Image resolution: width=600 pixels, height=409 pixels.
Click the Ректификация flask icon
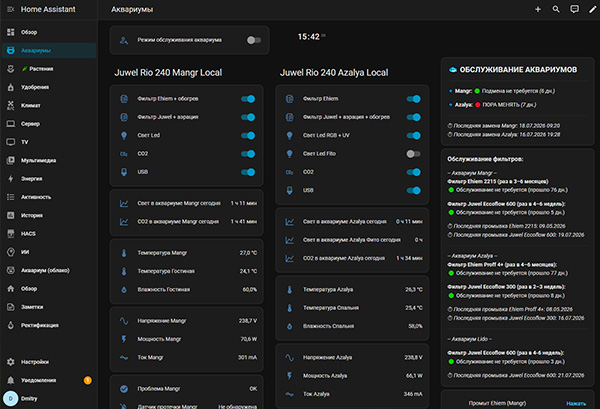point(11,325)
